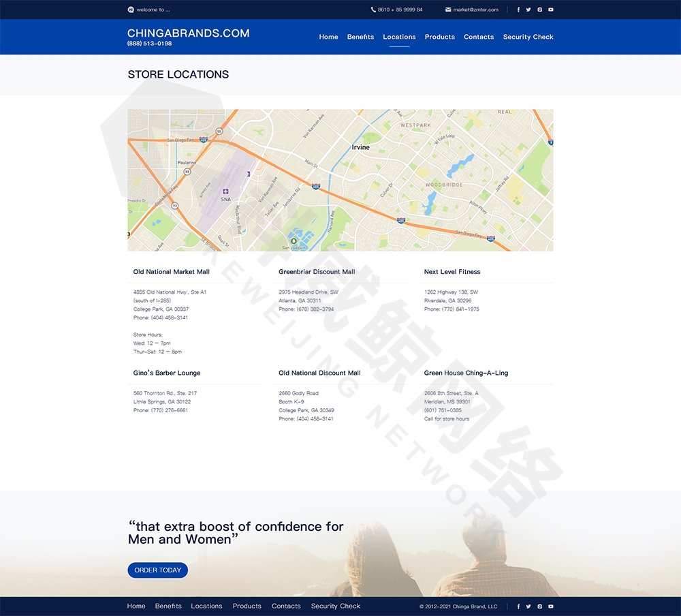Click Benefits link in footer
This screenshot has width=681, height=616.
168,606
